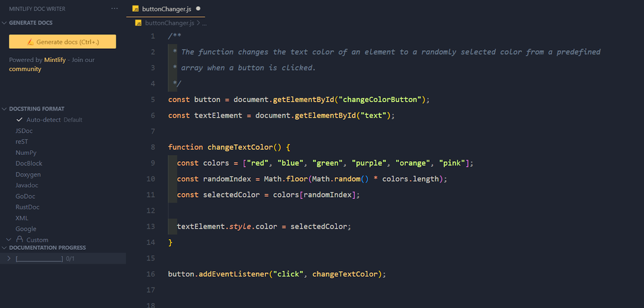Click the Math.floor call
Screen dimensions: 644x308
coord(286,179)
